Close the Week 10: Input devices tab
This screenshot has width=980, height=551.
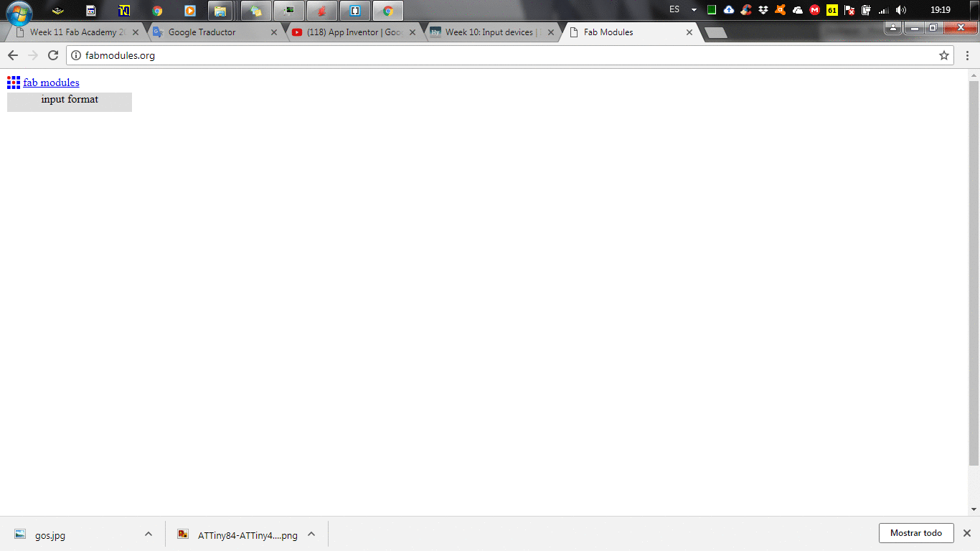tap(551, 32)
